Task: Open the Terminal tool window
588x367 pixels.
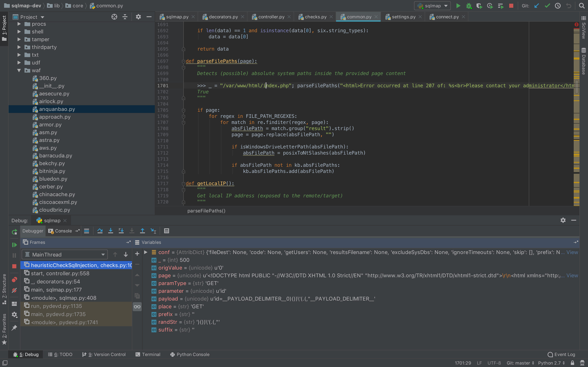Action: tap(148, 354)
